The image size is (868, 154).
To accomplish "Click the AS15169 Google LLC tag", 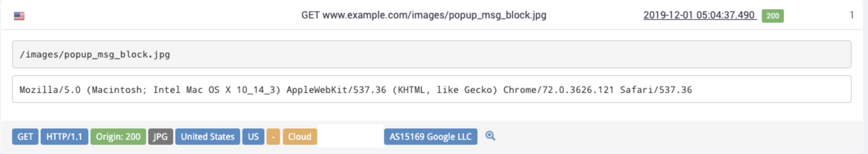I will [x=431, y=137].
